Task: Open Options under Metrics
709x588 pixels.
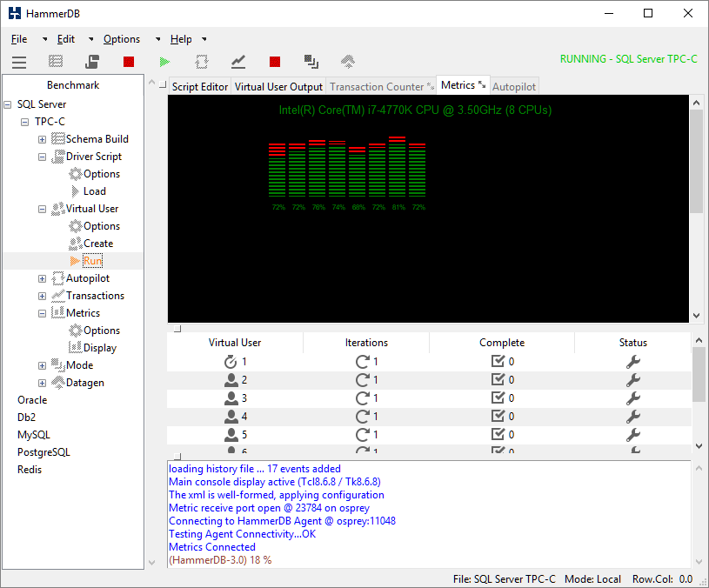Action: click(102, 331)
